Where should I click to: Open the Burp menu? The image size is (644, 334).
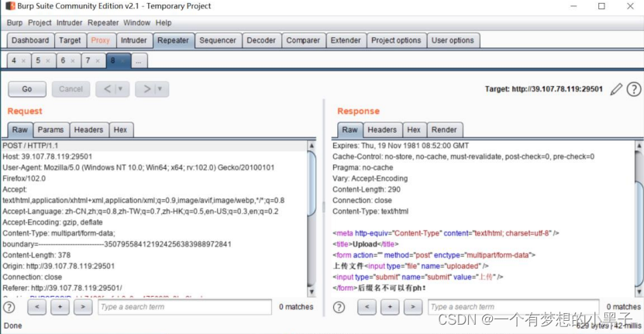(x=15, y=22)
